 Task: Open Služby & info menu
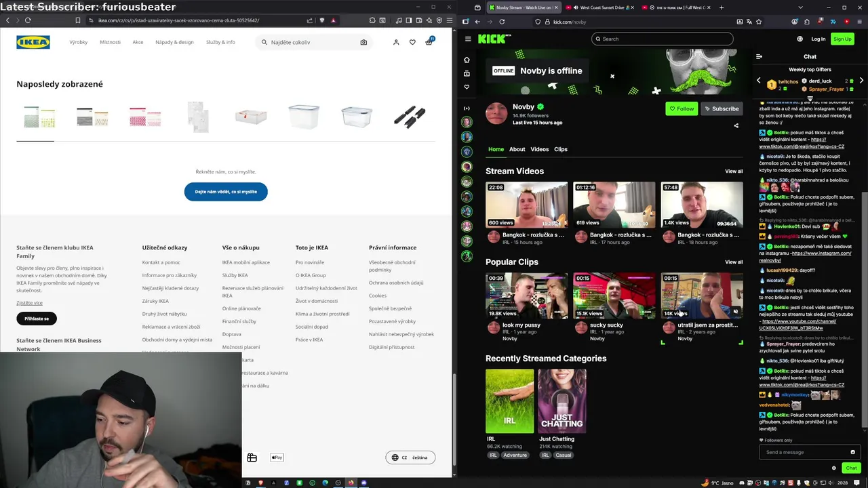point(220,42)
